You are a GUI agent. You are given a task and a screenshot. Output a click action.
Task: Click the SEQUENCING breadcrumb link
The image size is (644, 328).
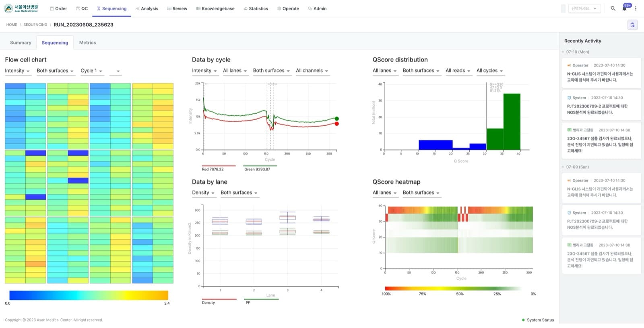pyautogui.click(x=35, y=25)
